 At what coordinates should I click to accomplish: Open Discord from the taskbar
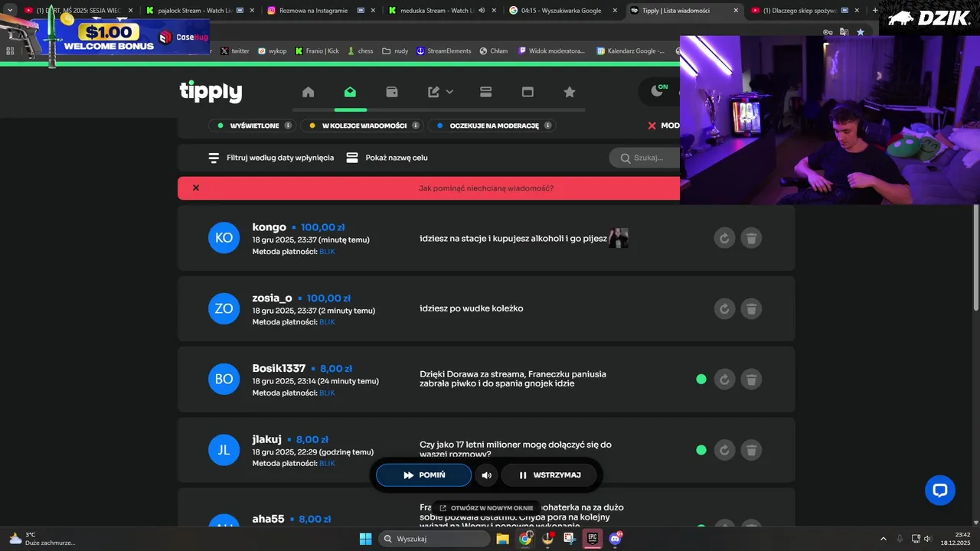pyautogui.click(x=615, y=539)
